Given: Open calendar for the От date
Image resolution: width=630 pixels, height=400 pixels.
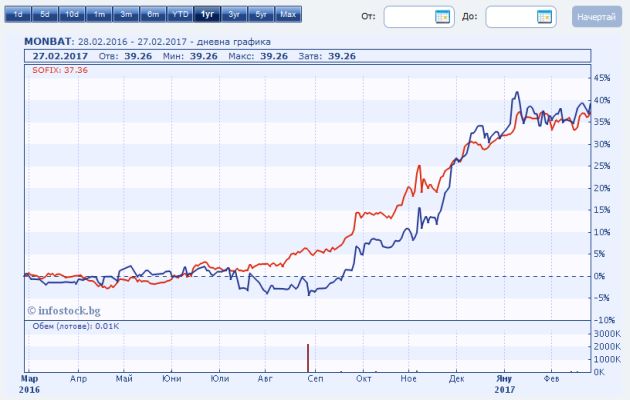Looking at the screenshot, I should point(442,17).
